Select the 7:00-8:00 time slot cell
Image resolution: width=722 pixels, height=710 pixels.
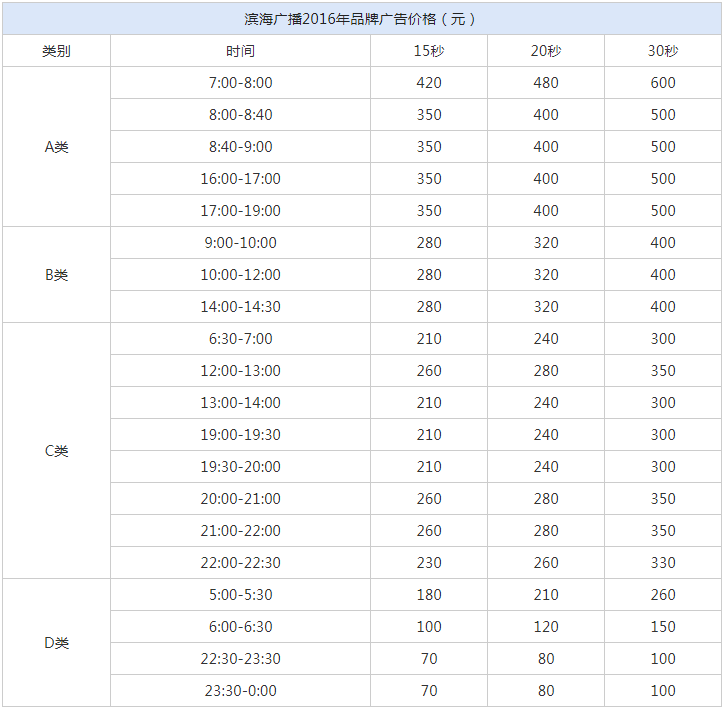(240, 83)
